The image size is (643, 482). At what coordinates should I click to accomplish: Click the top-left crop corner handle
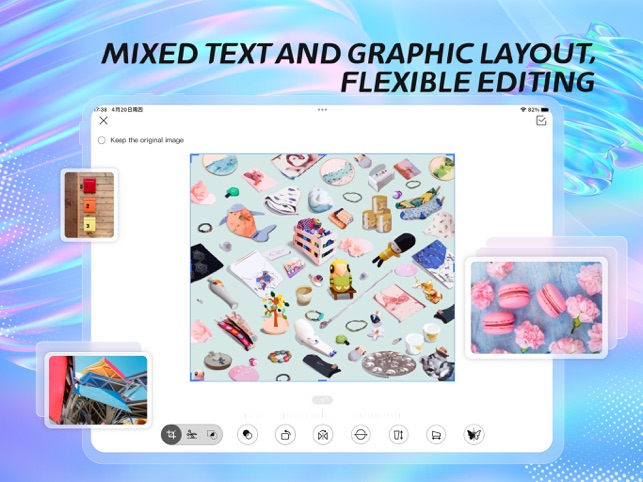[192, 156]
